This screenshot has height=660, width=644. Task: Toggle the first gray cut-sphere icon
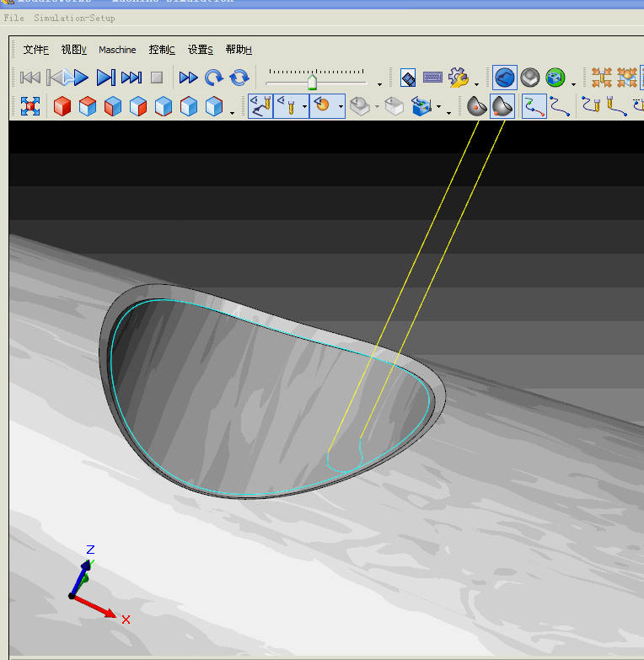tap(477, 106)
